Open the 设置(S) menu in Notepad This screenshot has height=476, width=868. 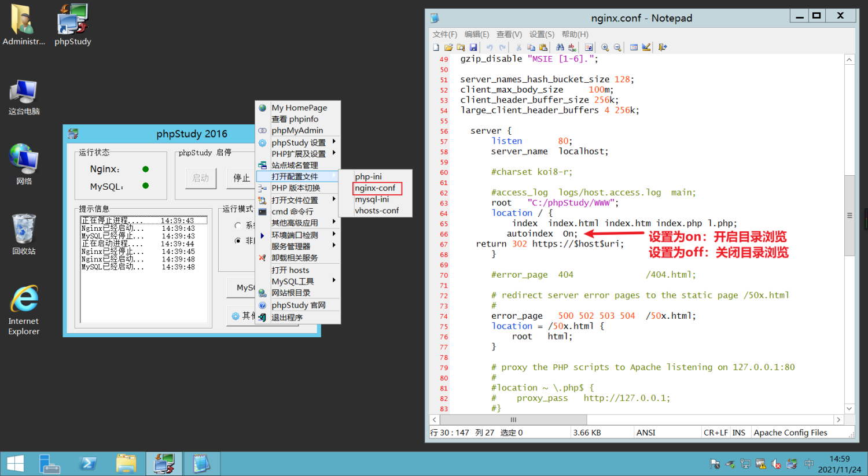542,34
